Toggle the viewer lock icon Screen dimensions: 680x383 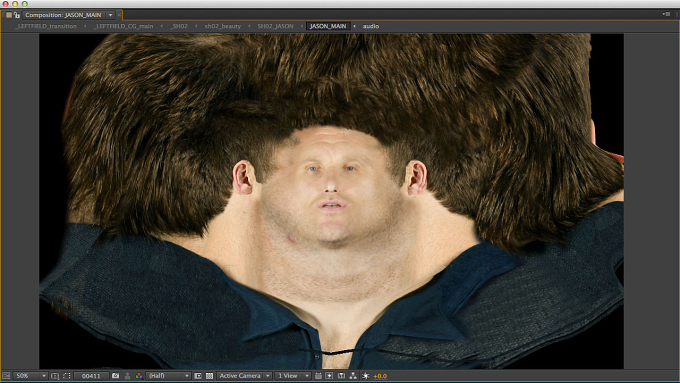pos(17,15)
